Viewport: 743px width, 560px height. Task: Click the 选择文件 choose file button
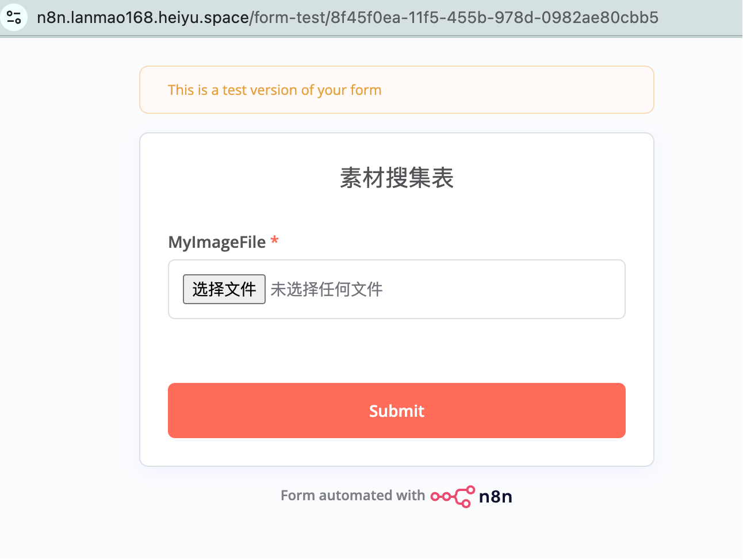click(x=224, y=289)
